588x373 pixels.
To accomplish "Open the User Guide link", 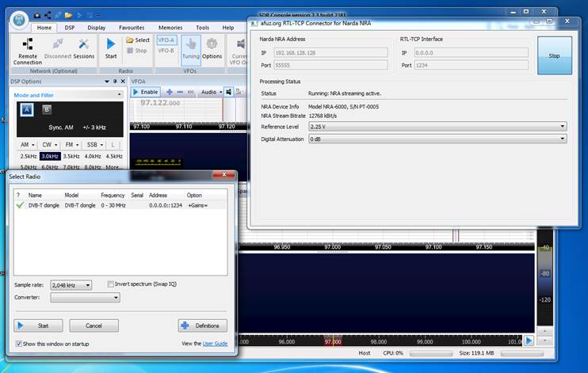I will pyautogui.click(x=214, y=344).
